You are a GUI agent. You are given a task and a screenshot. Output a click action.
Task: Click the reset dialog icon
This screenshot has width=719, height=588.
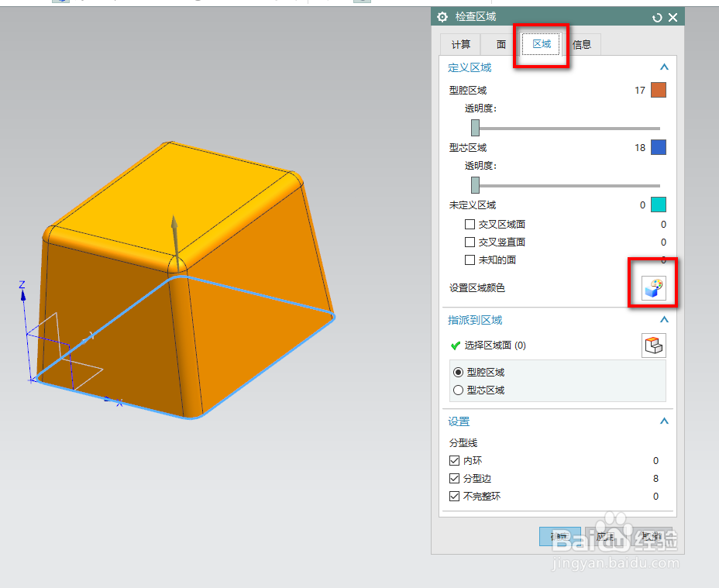[657, 17]
